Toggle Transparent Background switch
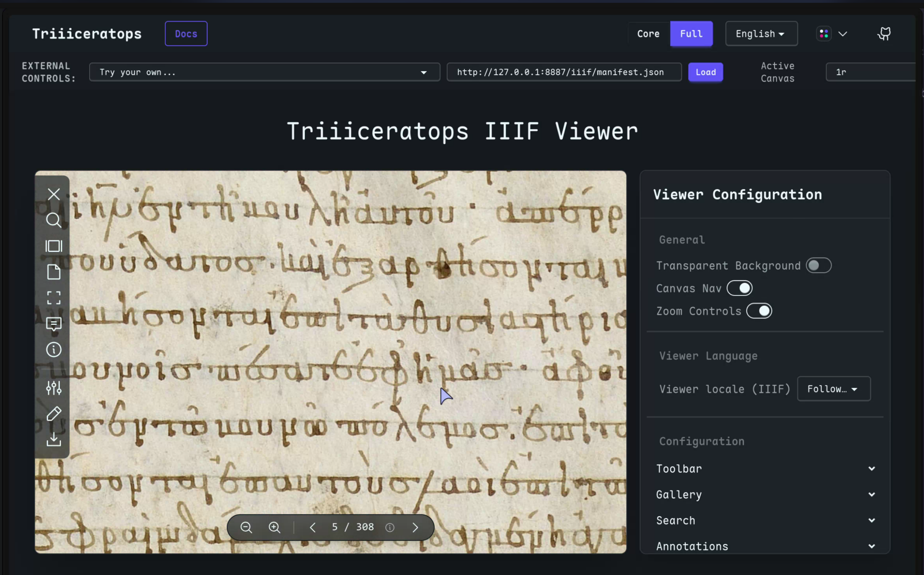This screenshot has width=924, height=575. coord(819,265)
